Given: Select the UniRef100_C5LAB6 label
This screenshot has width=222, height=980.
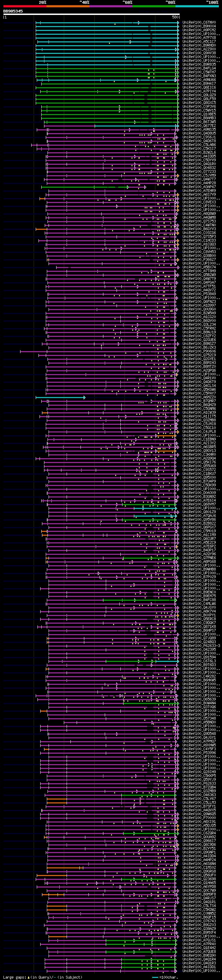Looking at the screenshot, I should (199, 145).
